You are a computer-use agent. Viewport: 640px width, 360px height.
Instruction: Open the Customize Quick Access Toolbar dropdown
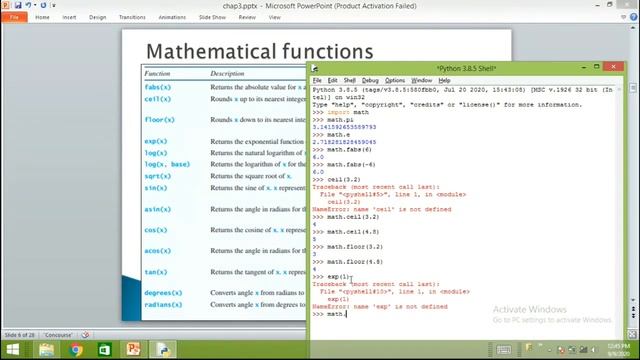click(53, 6)
